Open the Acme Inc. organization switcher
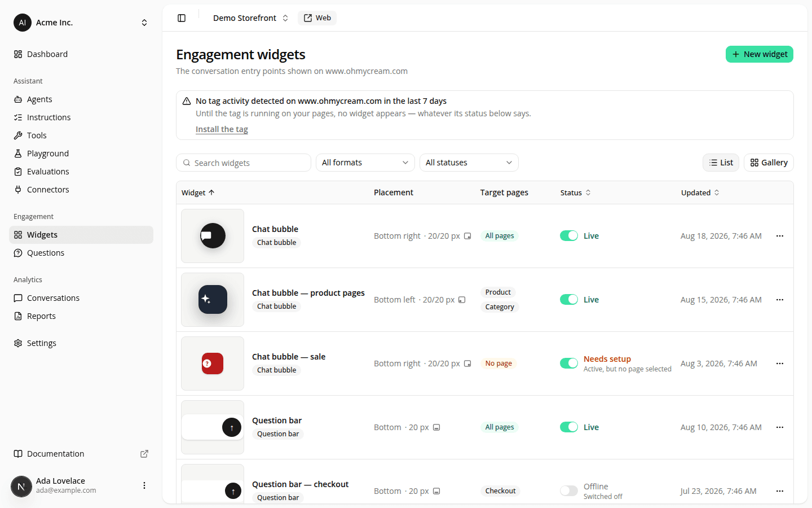 click(81, 23)
